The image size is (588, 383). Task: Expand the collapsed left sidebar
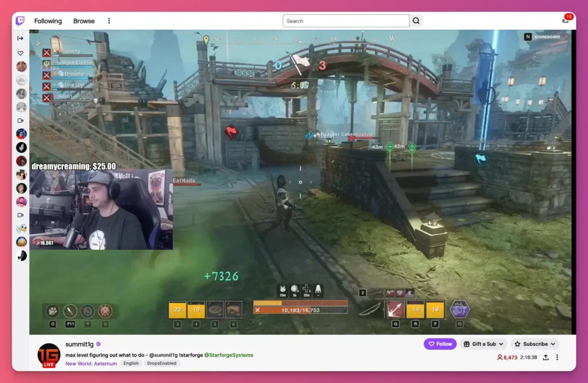[x=20, y=38]
